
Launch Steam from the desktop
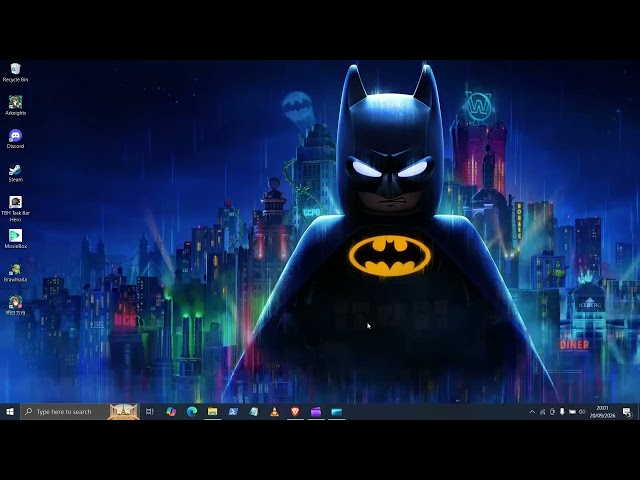[15, 172]
